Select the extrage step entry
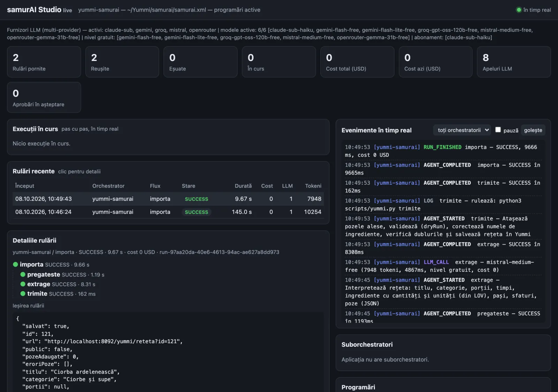558x392 pixels. (x=58, y=284)
